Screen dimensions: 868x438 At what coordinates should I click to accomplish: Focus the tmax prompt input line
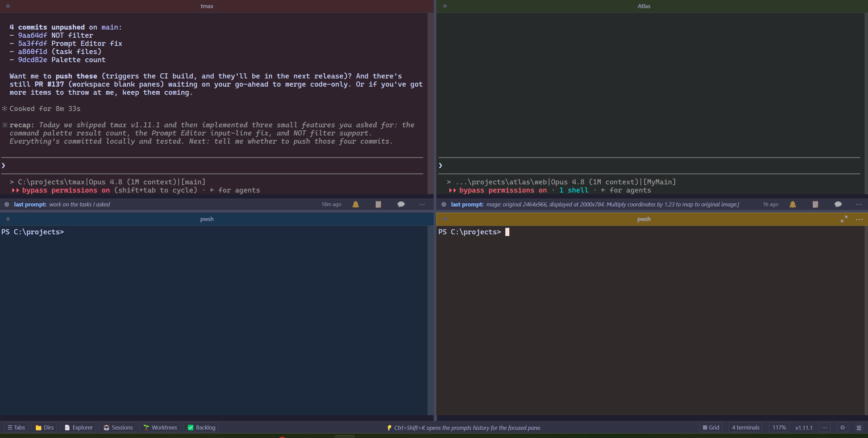212,166
